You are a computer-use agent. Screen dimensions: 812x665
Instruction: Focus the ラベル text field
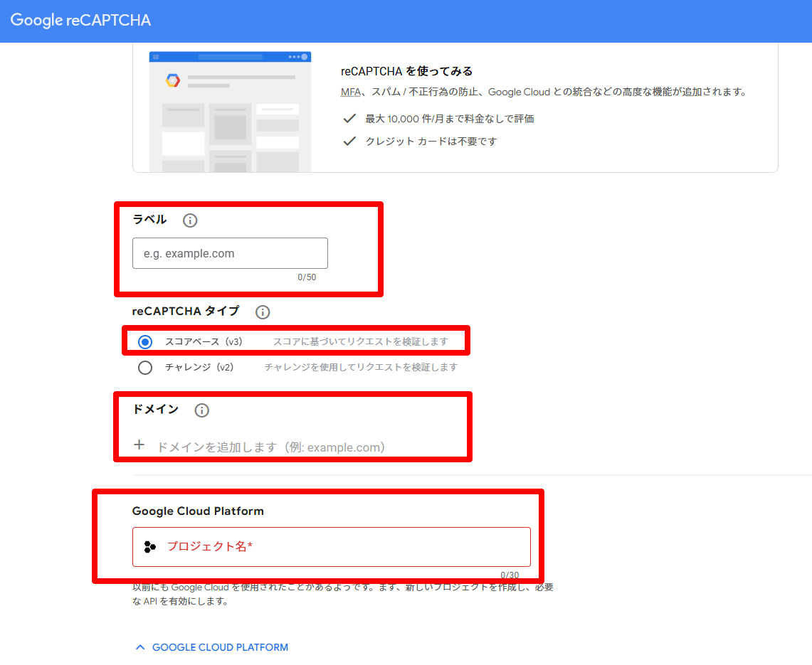tap(230, 253)
